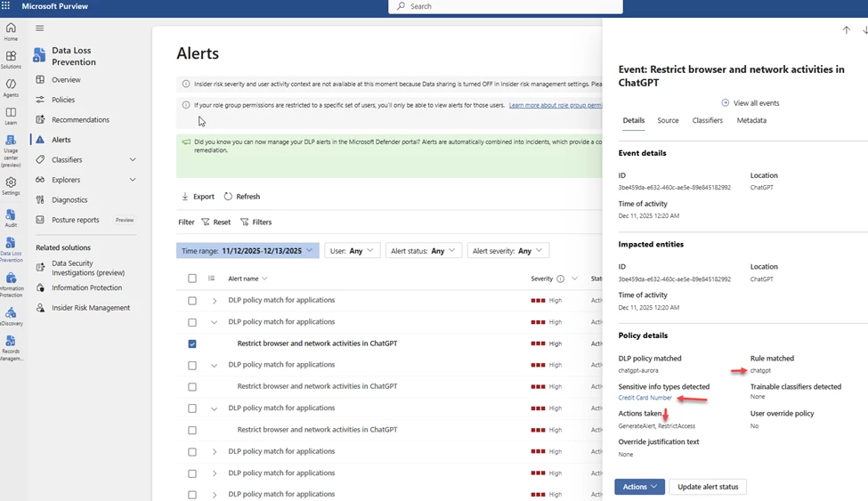Uncheck selected Restrict browser ChatGPT row
This screenshot has width=868, height=501.
(192, 343)
